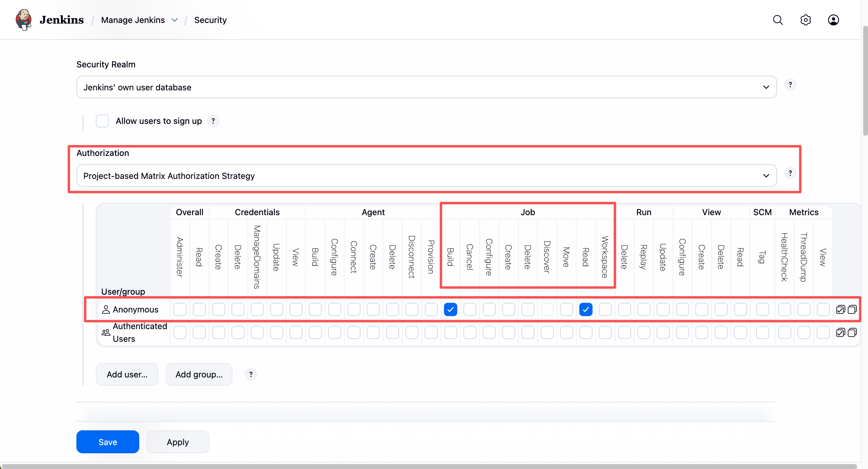This screenshot has height=469, width=868.
Task: Open the search magnifier icon
Action: pyautogui.click(x=777, y=20)
